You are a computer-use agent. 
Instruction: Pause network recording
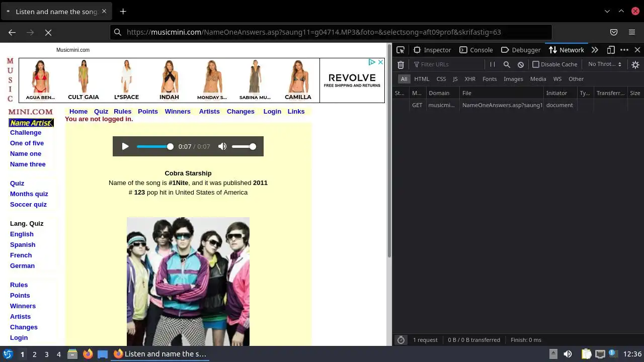click(x=493, y=64)
